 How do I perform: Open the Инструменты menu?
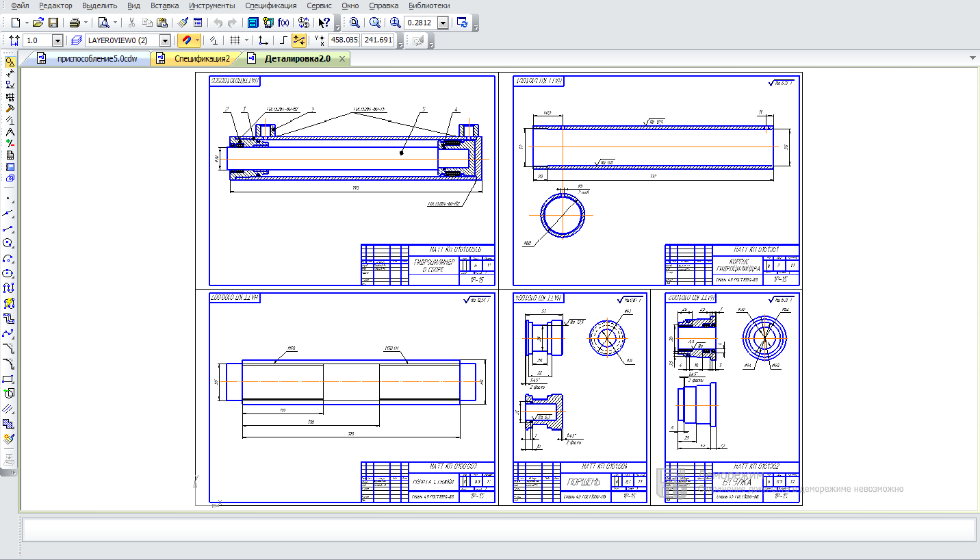pyautogui.click(x=212, y=5)
